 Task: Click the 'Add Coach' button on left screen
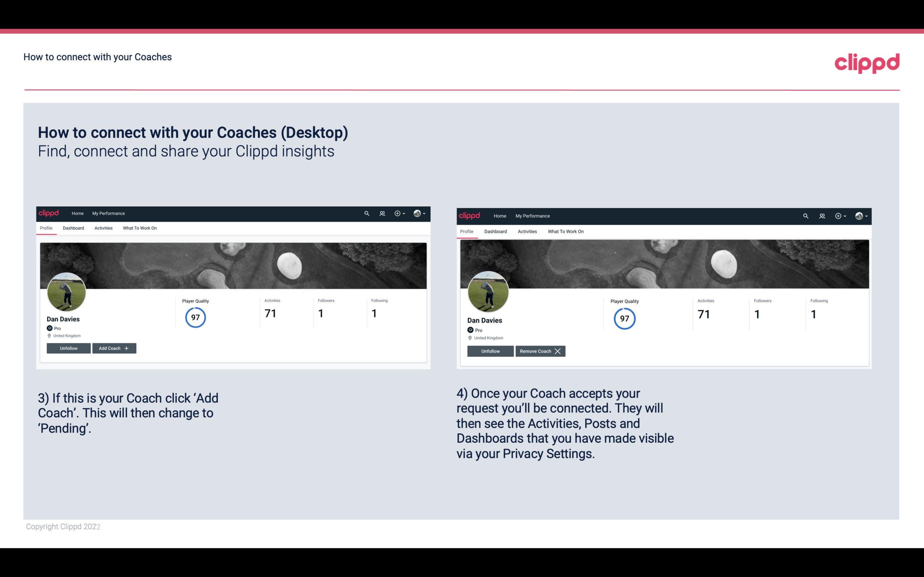tap(113, 348)
